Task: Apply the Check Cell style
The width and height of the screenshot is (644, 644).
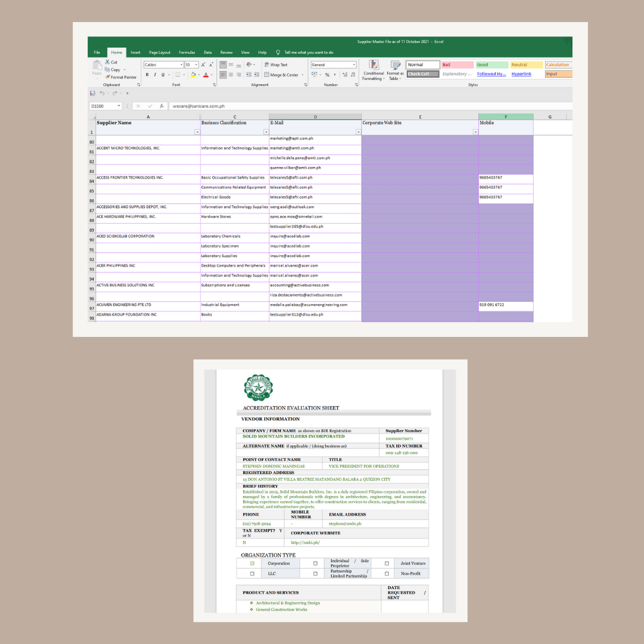Action: 423,74
